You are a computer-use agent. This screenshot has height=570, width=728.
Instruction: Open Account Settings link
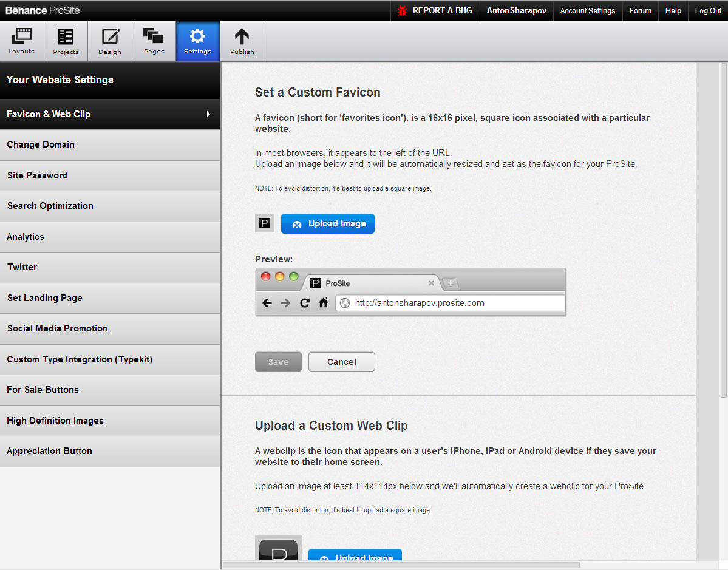coord(587,11)
